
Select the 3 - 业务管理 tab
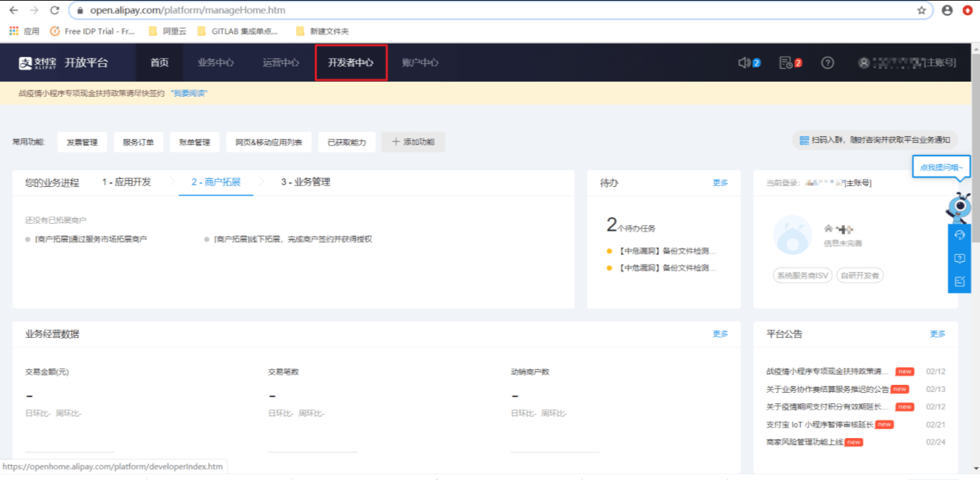305,182
